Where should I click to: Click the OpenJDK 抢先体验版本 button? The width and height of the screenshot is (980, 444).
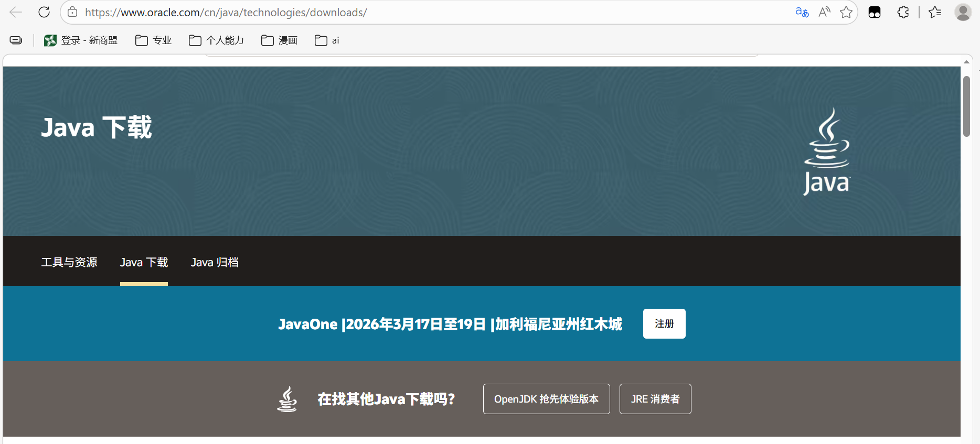click(547, 399)
